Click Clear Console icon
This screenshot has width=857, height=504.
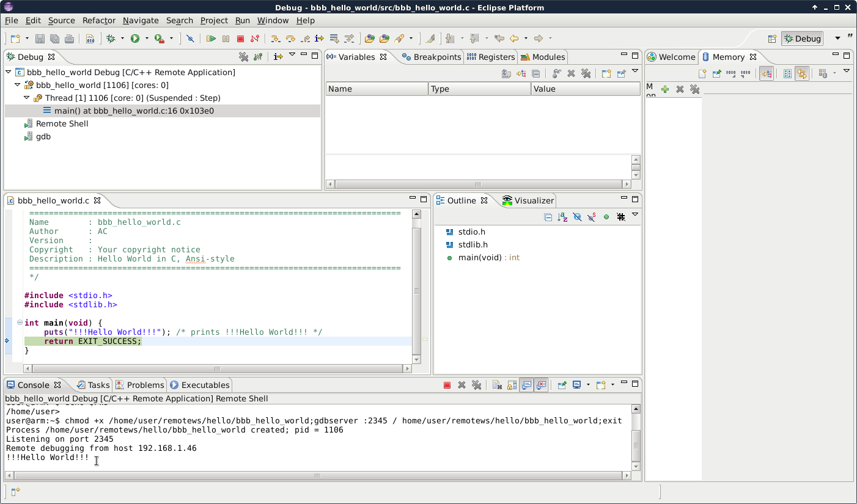(x=497, y=385)
